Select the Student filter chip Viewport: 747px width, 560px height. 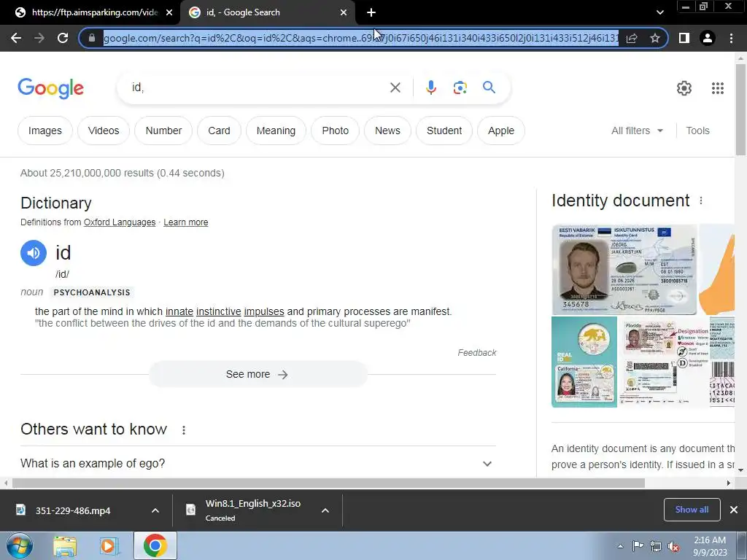coord(444,131)
